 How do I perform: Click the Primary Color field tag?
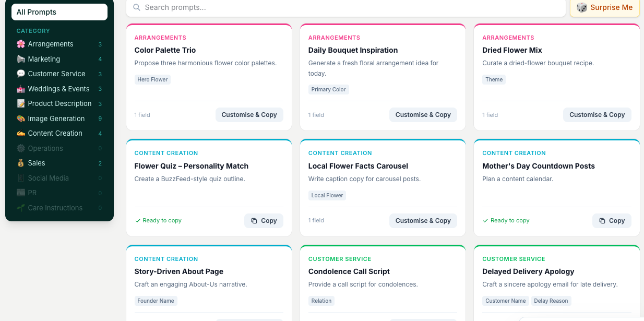tap(329, 89)
